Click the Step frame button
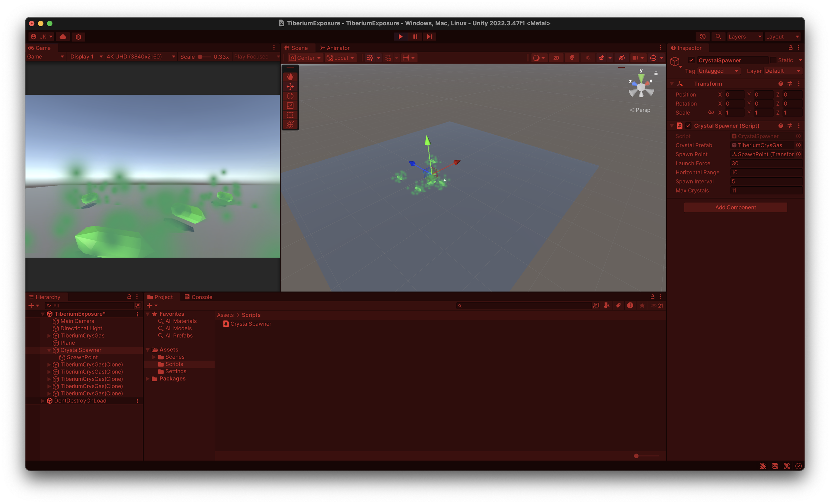Viewport: 830px width, 504px height. [x=429, y=37]
